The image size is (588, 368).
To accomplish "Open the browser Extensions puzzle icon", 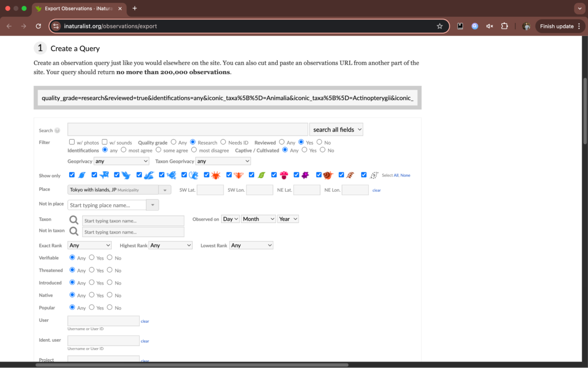I will pyautogui.click(x=504, y=26).
